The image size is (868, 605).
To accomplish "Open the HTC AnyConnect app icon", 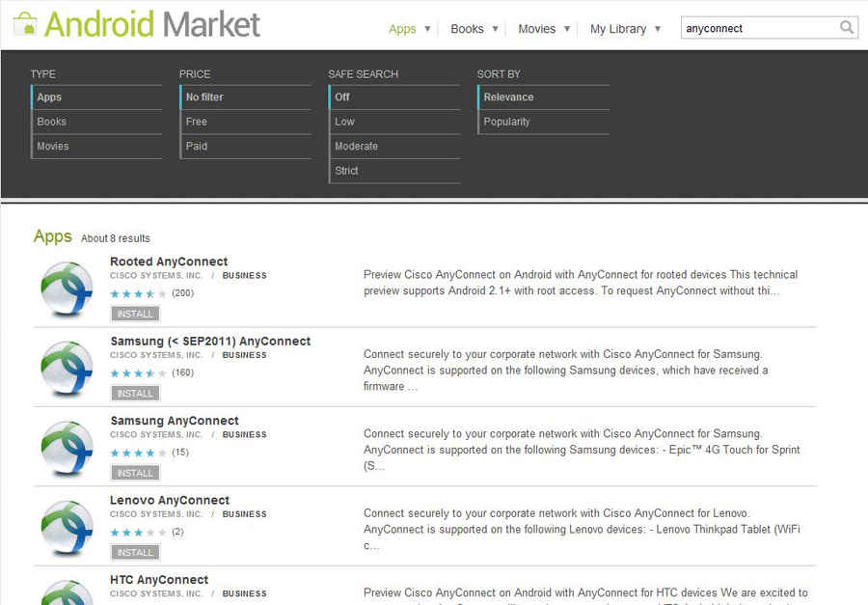I will click(67, 592).
